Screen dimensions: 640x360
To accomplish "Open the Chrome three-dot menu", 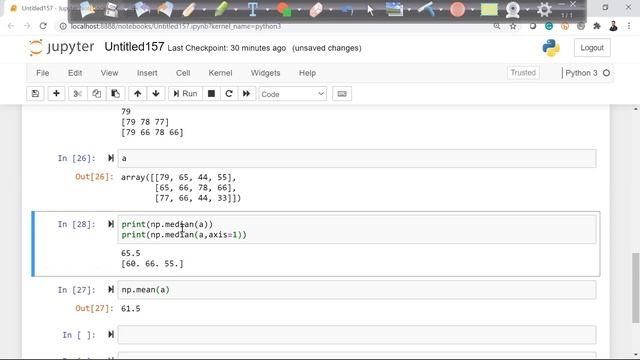I will (629, 26).
